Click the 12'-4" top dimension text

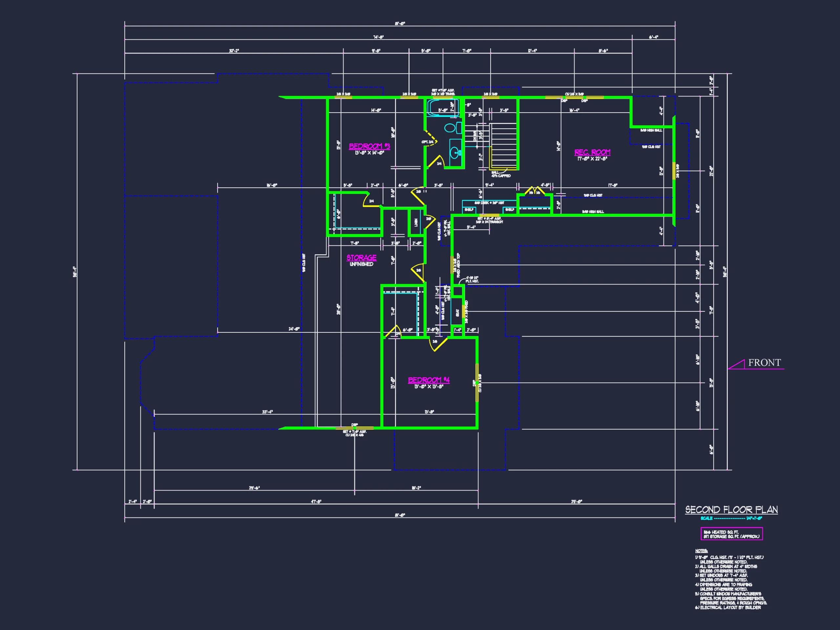(533, 51)
